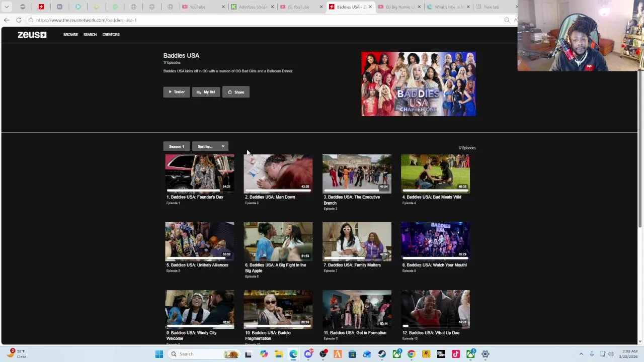This screenshot has width=644, height=362.
Task: Open Settings gear on taskbar
Action: click(486, 354)
